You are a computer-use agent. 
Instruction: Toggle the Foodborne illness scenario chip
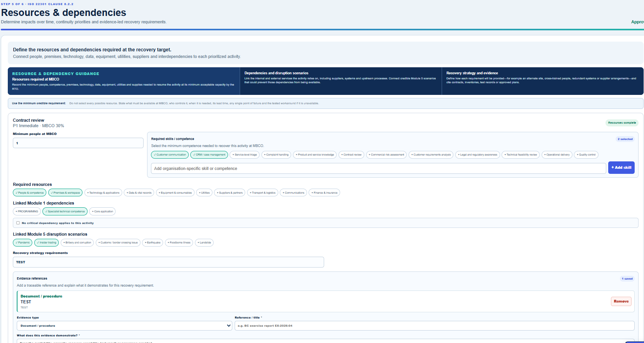179,243
